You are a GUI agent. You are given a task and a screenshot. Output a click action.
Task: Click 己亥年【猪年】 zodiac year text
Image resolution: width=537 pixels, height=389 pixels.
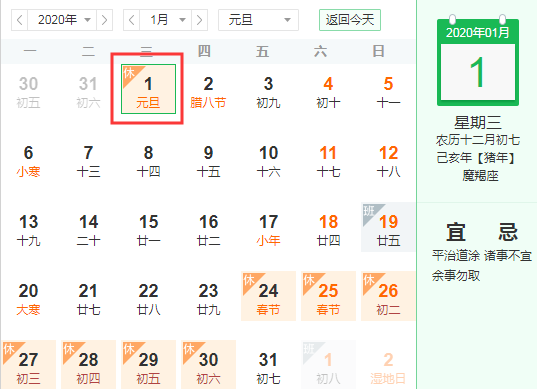(x=476, y=158)
